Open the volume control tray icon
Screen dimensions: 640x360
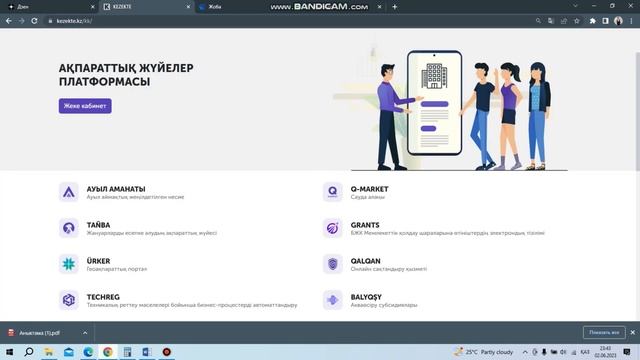(563, 352)
